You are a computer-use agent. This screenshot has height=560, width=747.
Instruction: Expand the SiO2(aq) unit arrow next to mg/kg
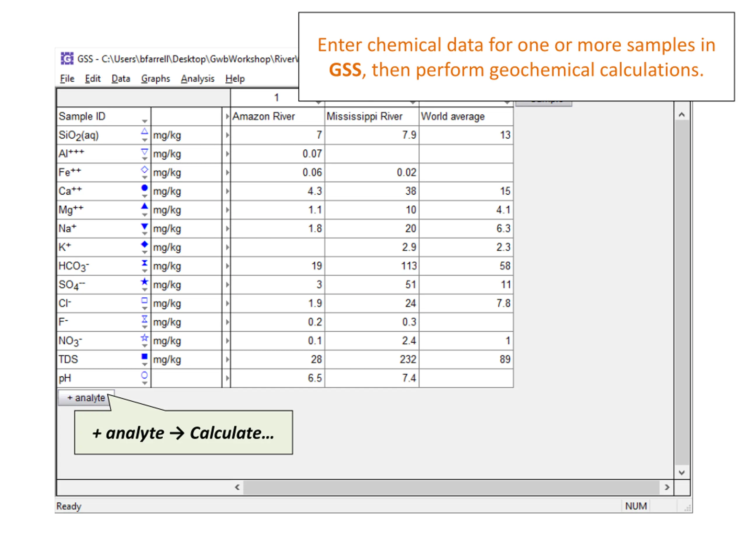click(227, 135)
